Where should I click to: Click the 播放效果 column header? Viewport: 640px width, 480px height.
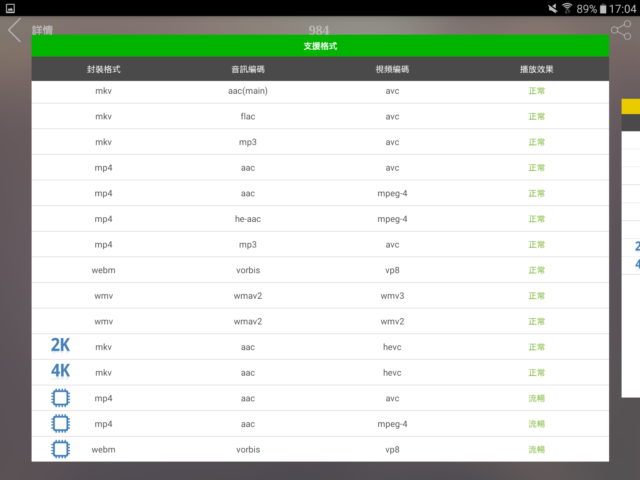536,69
